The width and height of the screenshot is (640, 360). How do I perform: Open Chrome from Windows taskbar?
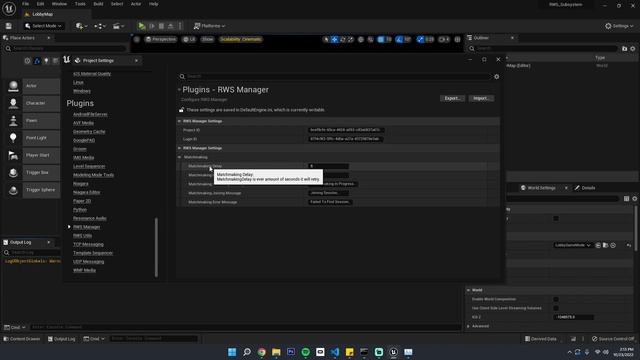click(262, 352)
